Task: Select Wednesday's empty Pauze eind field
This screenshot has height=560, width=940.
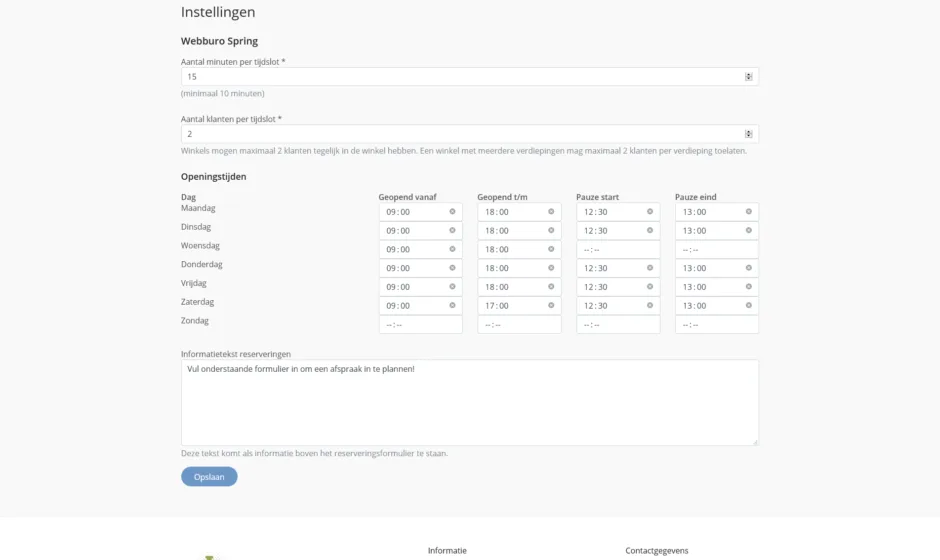Action: pyautogui.click(x=716, y=250)
